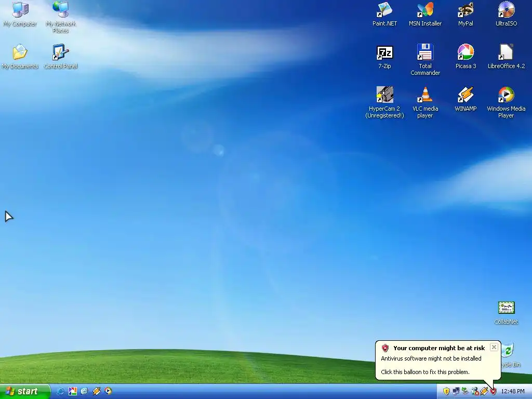Launch Internet Explorer from Quick Launch
The image size is (532, 399).
point(60,391)
